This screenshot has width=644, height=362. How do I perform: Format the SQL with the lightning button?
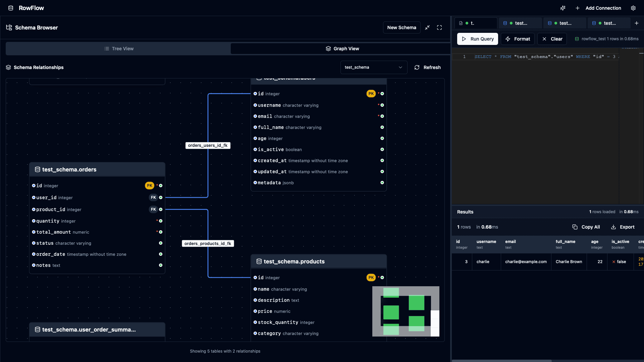518,39
